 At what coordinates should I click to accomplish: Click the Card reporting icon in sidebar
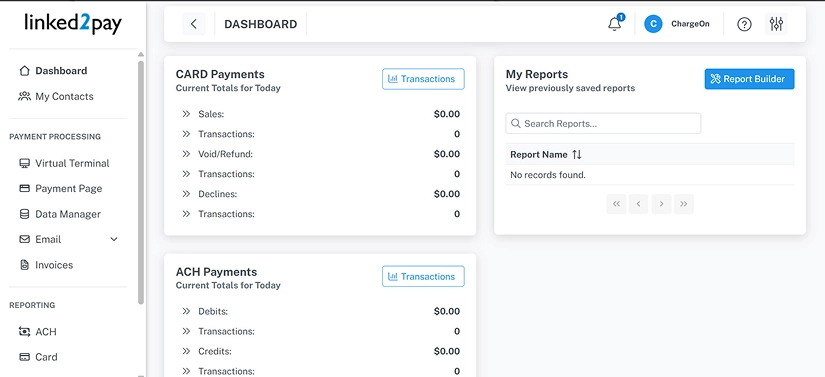tap(24, 357)
